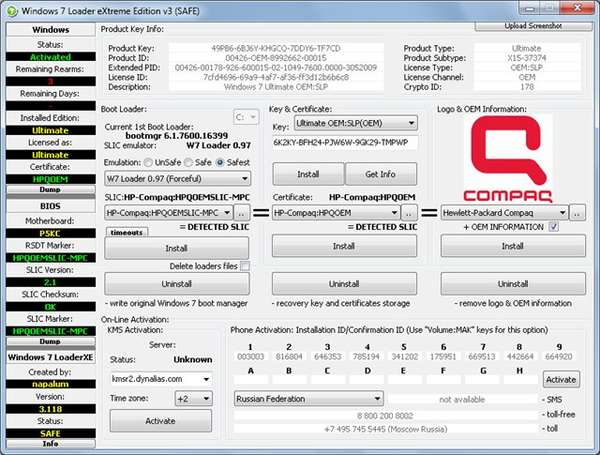The width and height of the screenshot is (600, 455).
Task: Open the C: drive dropdown
Action: click(x=246, y=117)
